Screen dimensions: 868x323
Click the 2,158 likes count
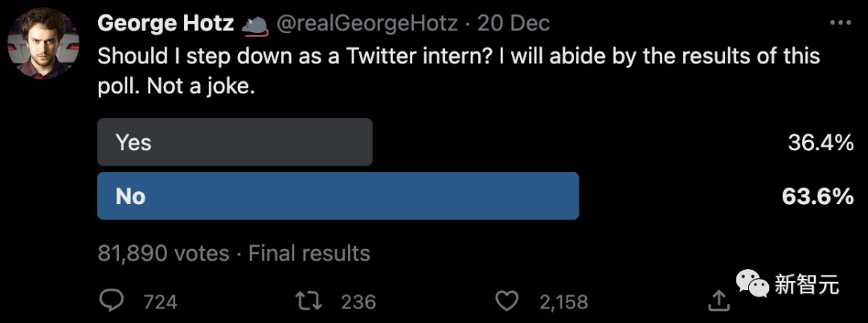click(x=563, y=302)
